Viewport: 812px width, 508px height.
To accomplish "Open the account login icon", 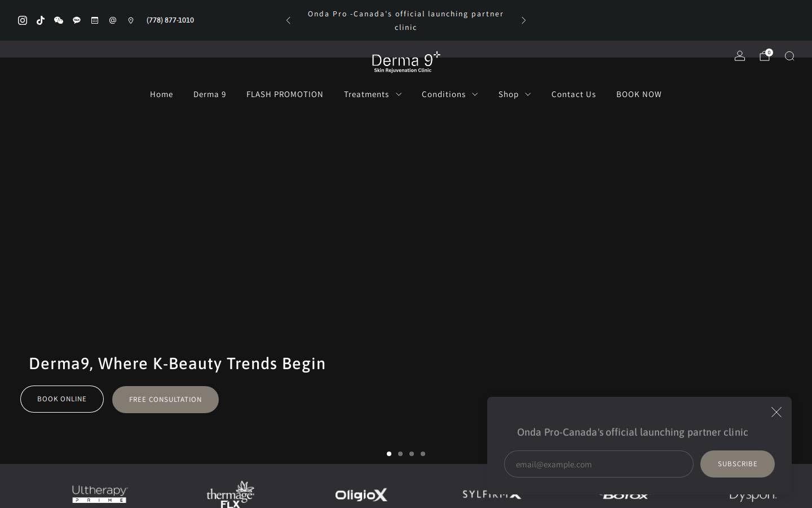I will pyautogui.click(x=740, y=56).
